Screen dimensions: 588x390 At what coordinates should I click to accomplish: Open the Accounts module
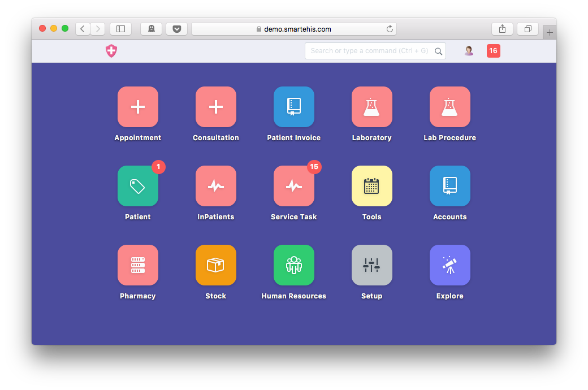pos(449,186)
